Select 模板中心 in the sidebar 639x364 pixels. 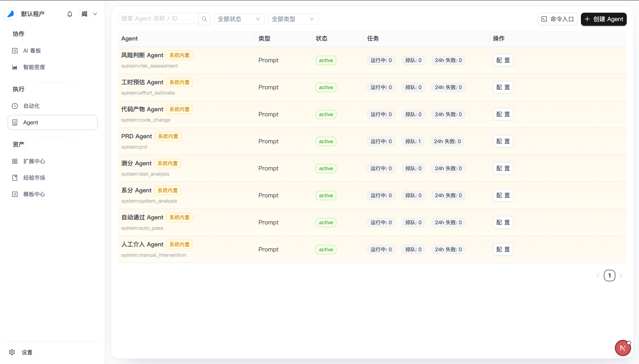[34, 194]
